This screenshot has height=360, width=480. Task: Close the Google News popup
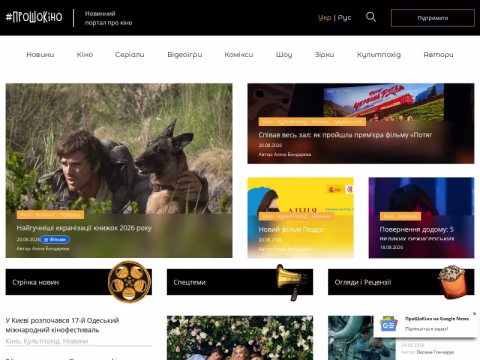[474, 314]
